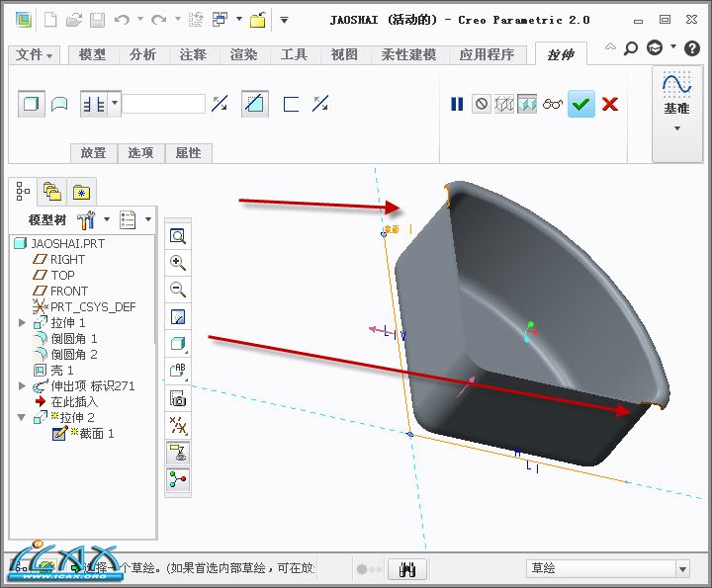Switch to the 视图 ribbon tab
This screenshot has width=712, height=588.
coord(345,55)
